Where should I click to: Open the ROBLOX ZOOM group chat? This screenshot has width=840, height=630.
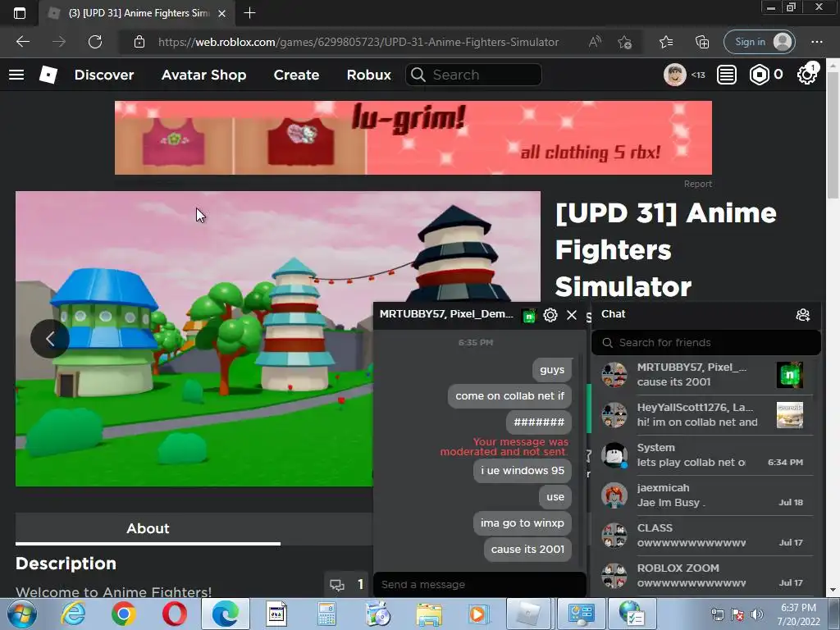(706, 576)
